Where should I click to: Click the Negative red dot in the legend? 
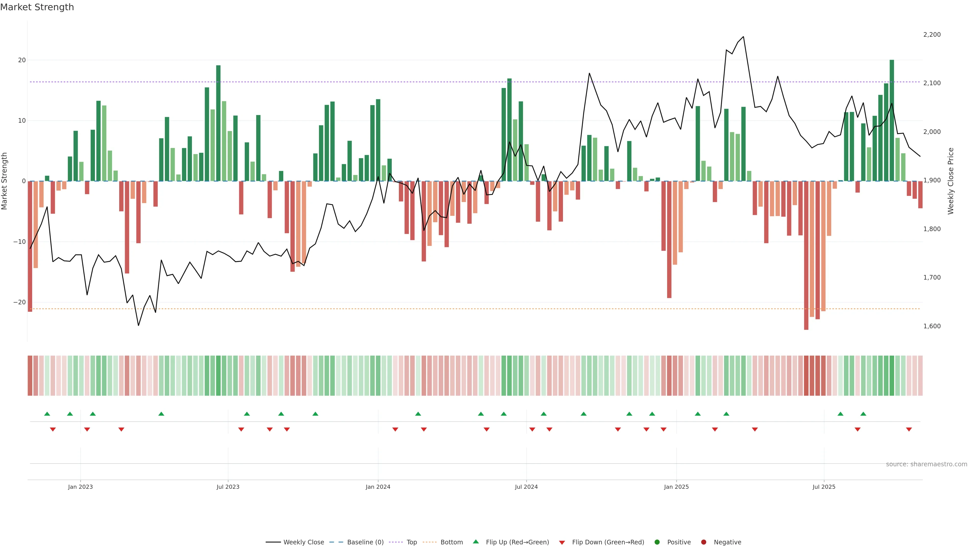(x=703, y=542)
